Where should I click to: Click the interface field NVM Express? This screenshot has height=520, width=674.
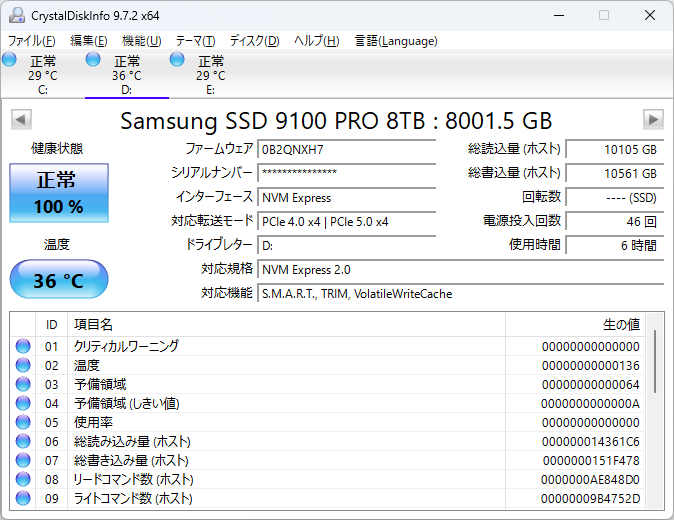[346, 198]
